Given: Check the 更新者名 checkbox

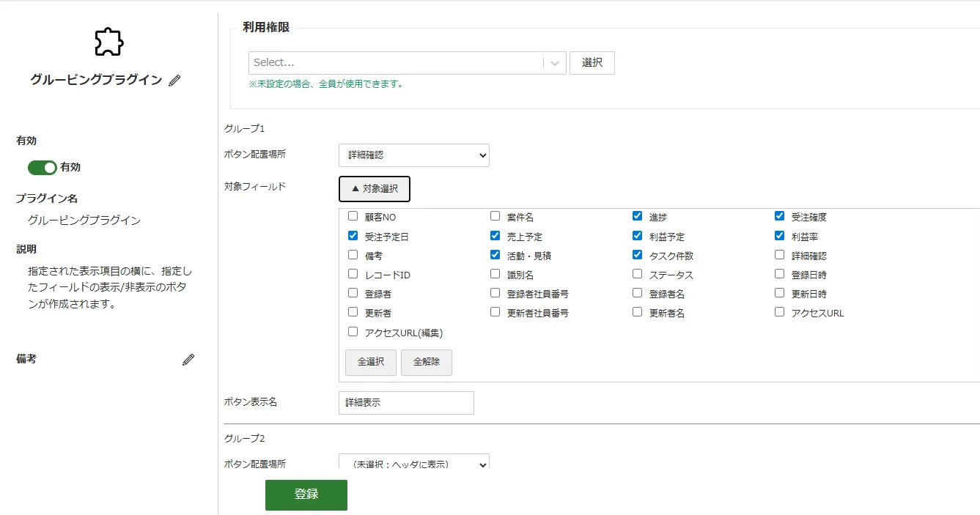Looking at the screenshot, I should coord(637,312).
